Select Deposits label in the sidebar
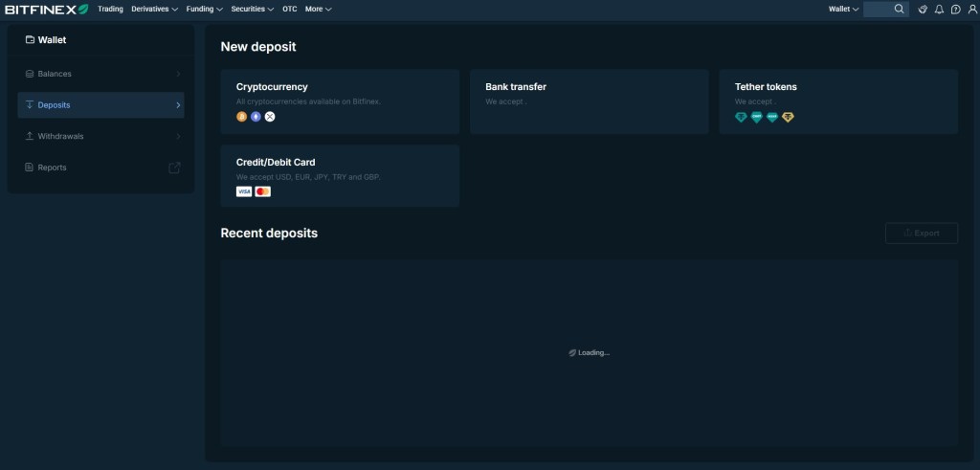Image resolution: width=980 pixels, height=470 pixels. [x=54, y=105]
